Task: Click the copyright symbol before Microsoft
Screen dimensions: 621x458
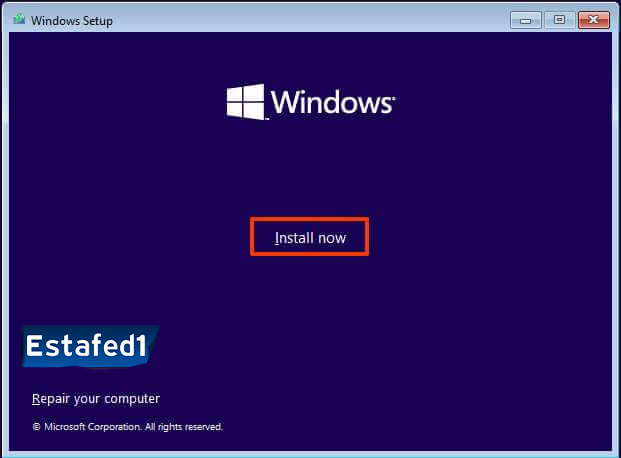Action: (x=36, y=427)
